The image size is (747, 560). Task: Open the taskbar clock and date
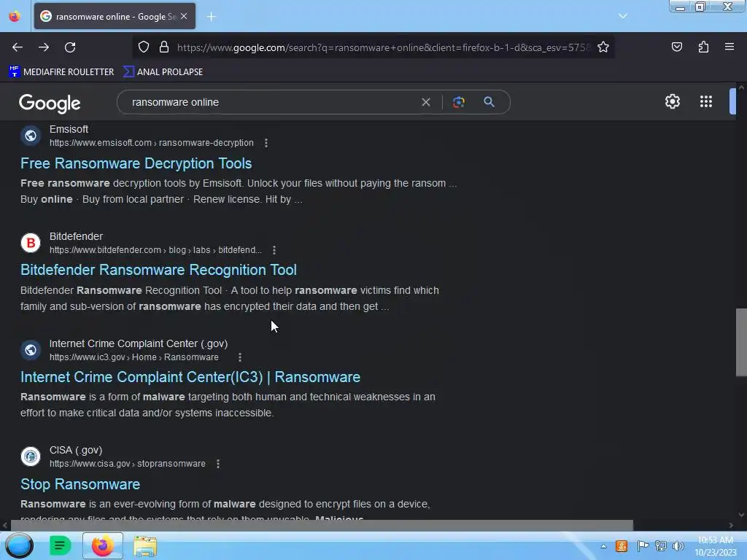pyautogui.click(x=716, y=546)
